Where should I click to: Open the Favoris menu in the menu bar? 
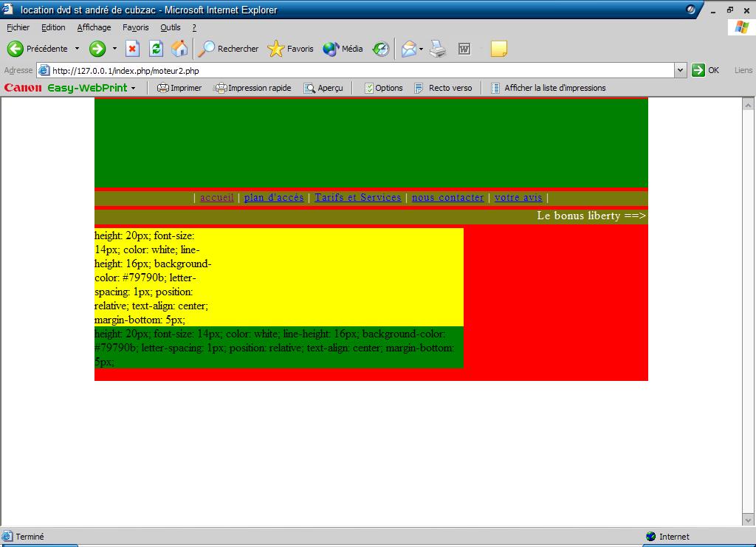[x=136, y=27]
